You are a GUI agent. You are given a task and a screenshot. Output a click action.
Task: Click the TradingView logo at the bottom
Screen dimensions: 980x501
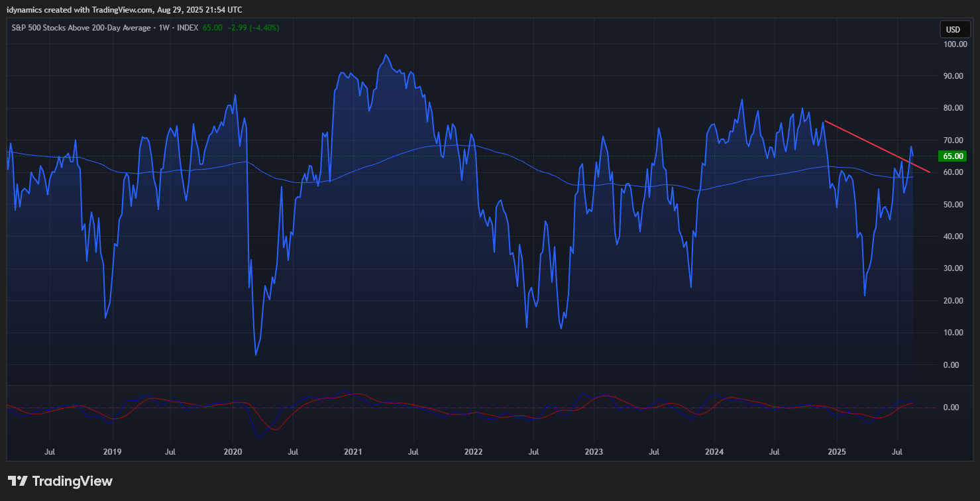click(x=60, y=481)
